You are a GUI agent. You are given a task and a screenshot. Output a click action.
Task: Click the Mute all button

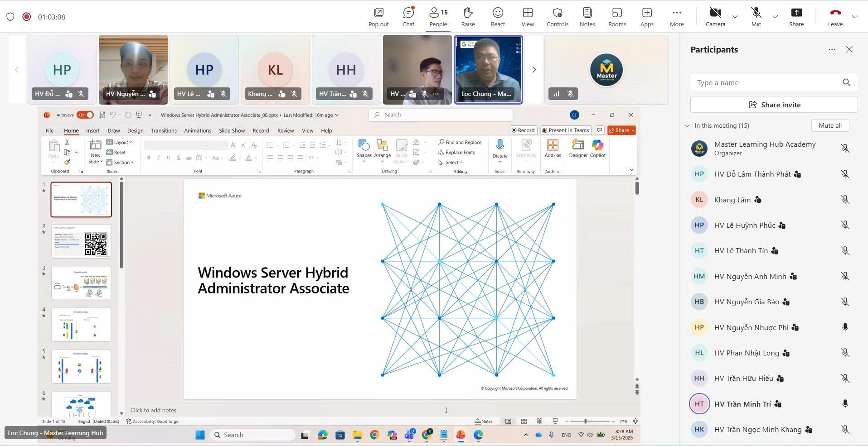point(830,125)
